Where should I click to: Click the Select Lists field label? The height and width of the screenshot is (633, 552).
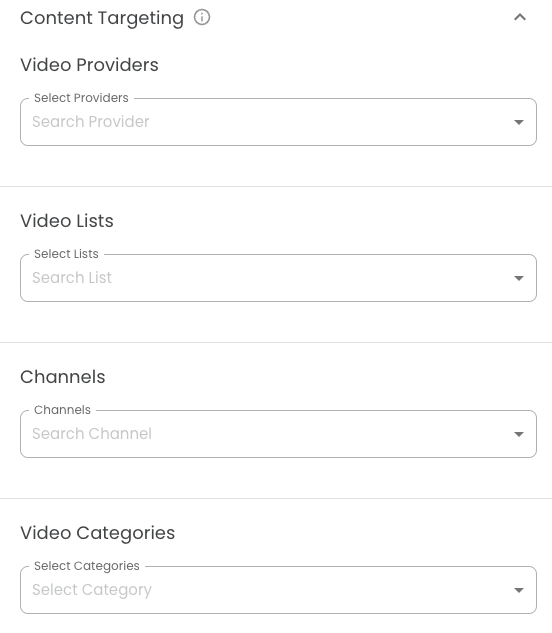66,254
